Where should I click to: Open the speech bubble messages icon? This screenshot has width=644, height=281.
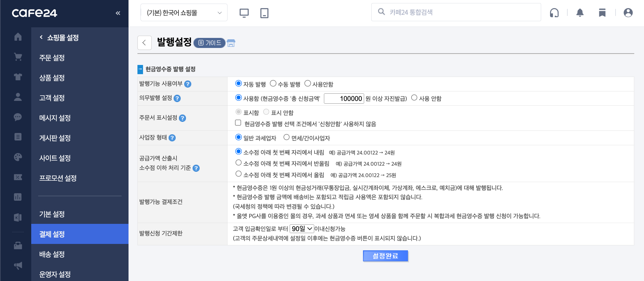tap(18, 117)
